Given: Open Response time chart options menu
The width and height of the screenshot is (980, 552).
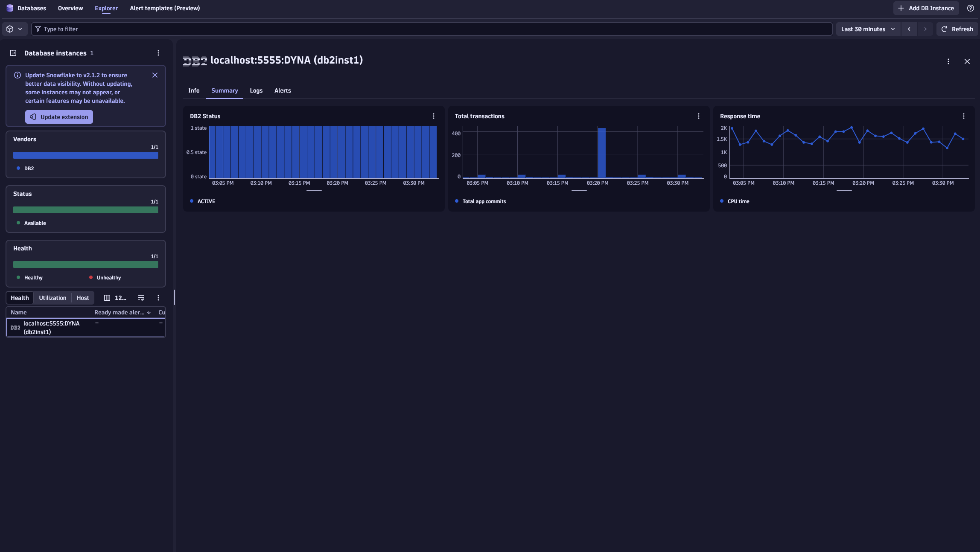Looking at the screenshot, I should point(964,116).
